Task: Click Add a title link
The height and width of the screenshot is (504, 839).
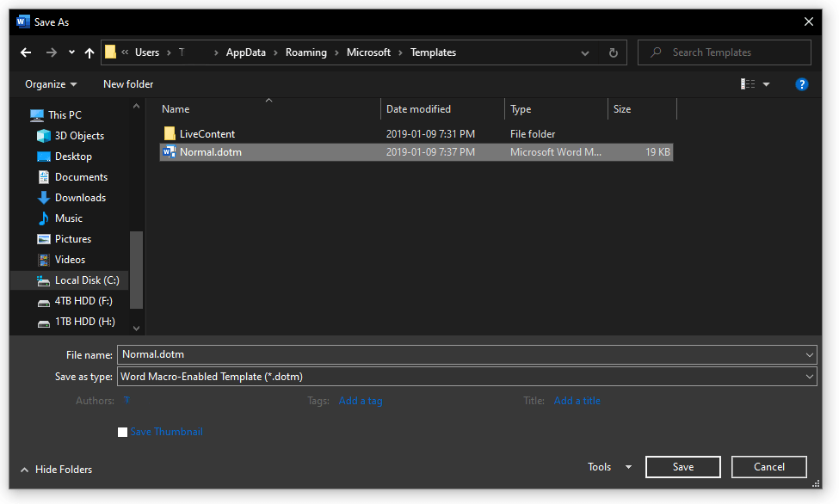Action: [x=577, y=401]
